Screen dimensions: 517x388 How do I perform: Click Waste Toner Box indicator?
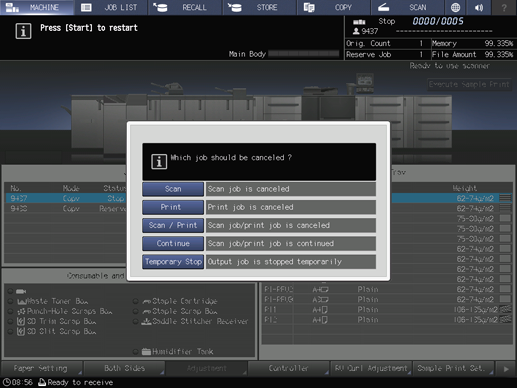10,301
